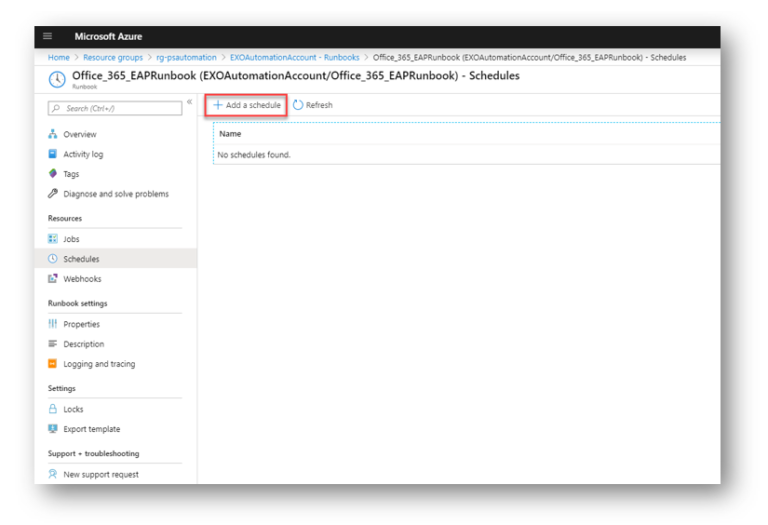Click the Search (Ctrl+/) field

tap(115, 108)
